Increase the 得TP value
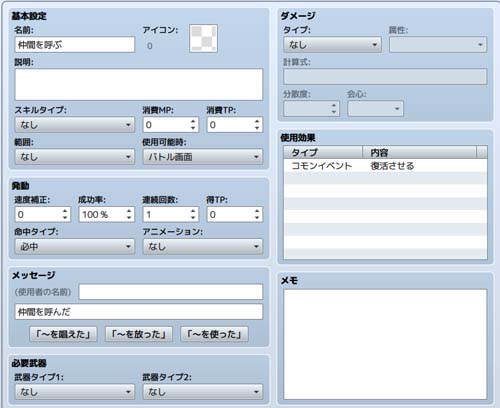The width and height of the screenshot is (500, 408). click(x=257, y=211)
